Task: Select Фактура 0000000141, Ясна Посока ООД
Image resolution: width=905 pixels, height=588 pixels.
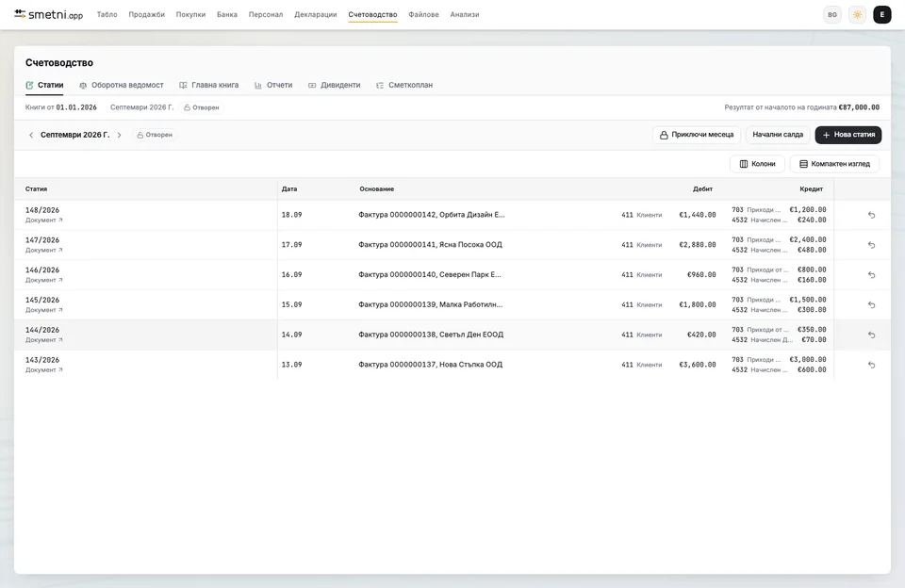Action: (430, 245)
